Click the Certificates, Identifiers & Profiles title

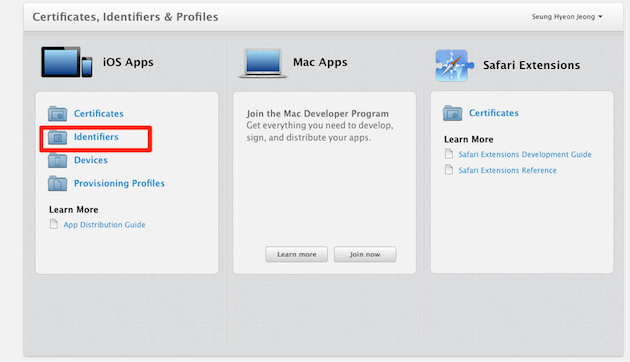[125, 17]
